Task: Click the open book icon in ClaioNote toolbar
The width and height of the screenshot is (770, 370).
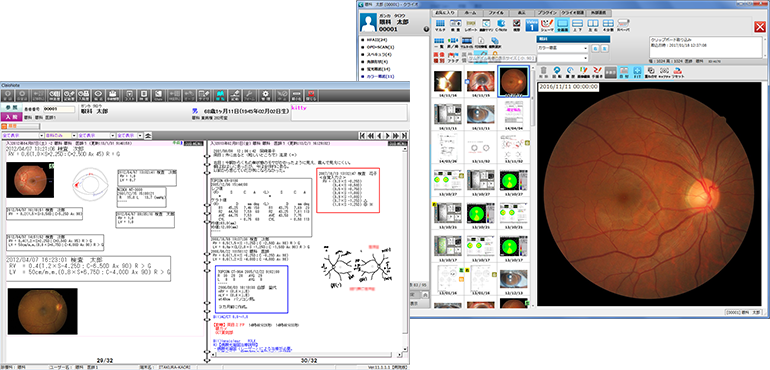Action: (220, 95)
